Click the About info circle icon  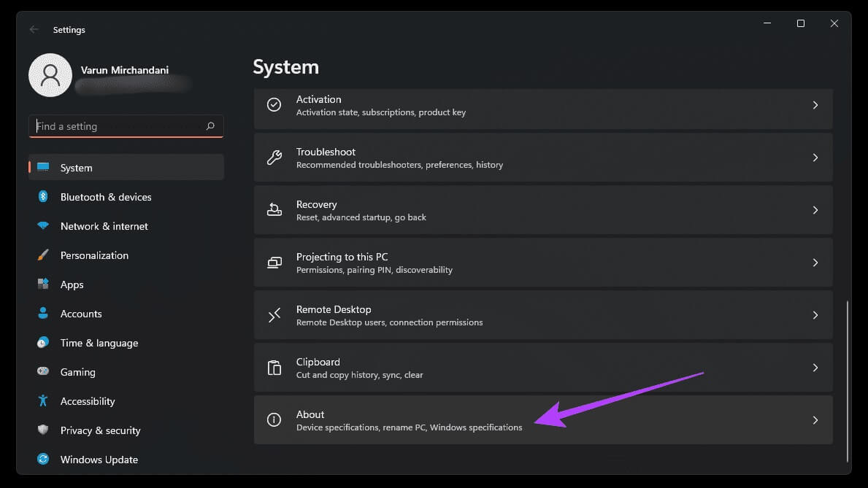click(x=274, y=420)
